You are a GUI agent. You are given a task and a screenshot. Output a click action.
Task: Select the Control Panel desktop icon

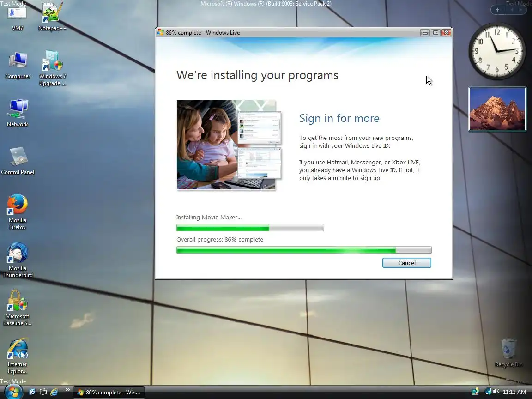[18, 162]
